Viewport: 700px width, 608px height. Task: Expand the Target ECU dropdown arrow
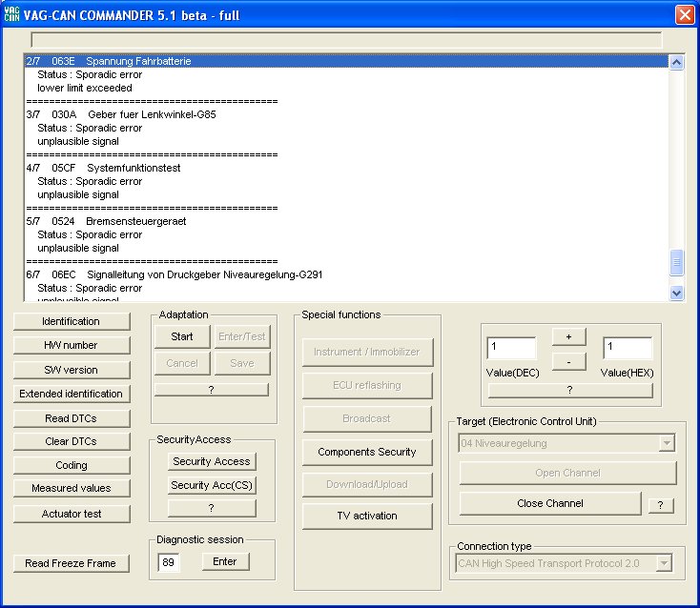tap(667, 443)
